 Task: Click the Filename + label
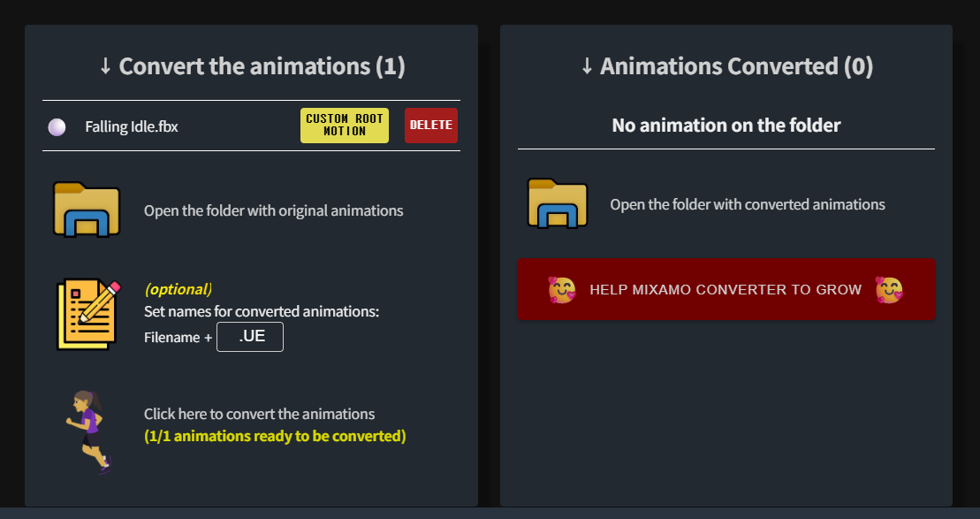[178, 338]
